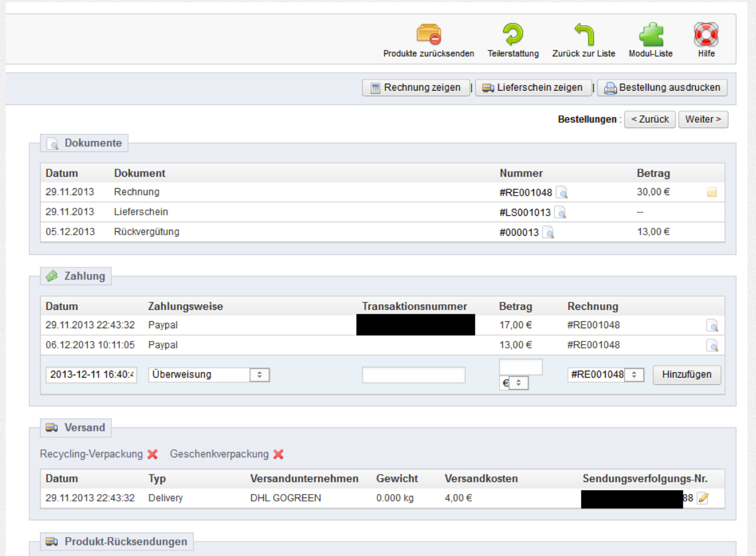Click the #RE001048 number in Dokumente
756x556 pixels.
coord(525,193)
